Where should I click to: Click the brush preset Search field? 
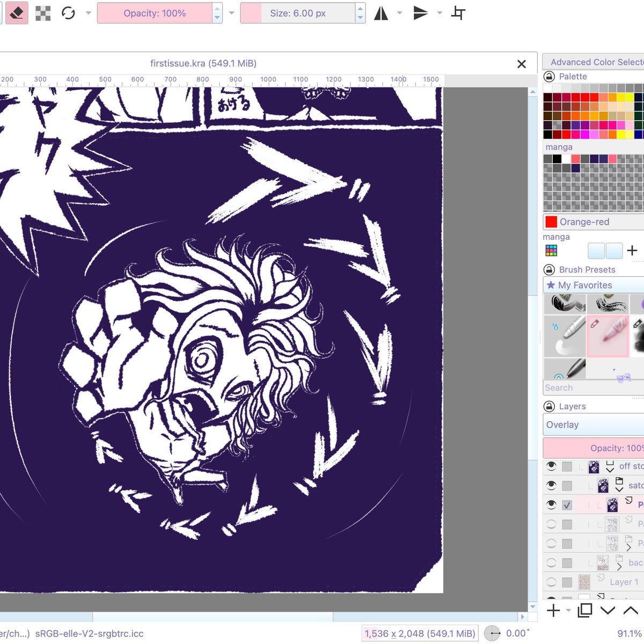pos(594,387)
